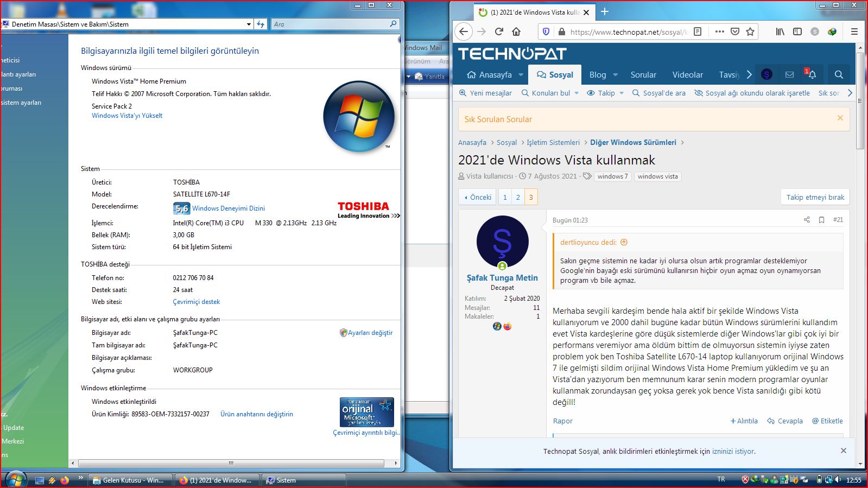
Task: Open a new Firefox tab
Action: pos(605,12)
